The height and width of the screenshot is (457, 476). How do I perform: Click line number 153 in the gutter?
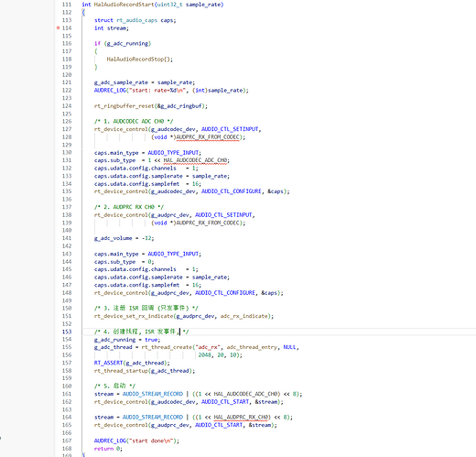click(67, 332)
